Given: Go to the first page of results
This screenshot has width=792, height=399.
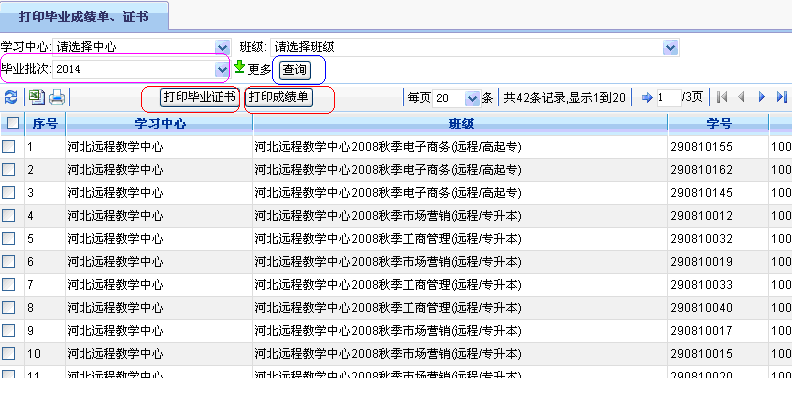Looking at the screenshot, I should (x=722, y=97).
